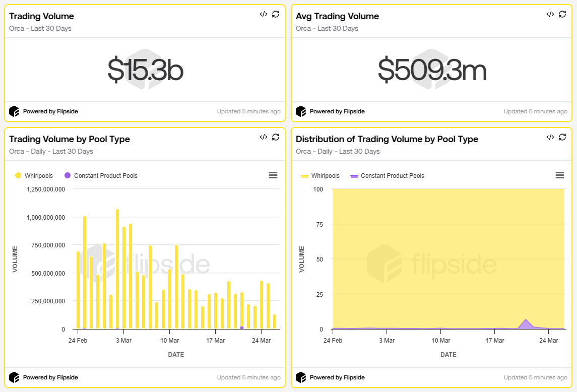Open the embed code for Avg Trading Volume
Image resolution: width=577 pixels, height=392 pixels.
(x=549, y=14)
